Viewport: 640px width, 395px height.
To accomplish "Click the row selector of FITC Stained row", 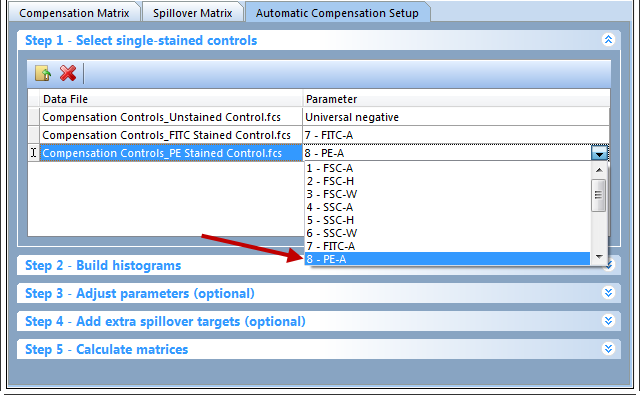I will coord(34,135).
